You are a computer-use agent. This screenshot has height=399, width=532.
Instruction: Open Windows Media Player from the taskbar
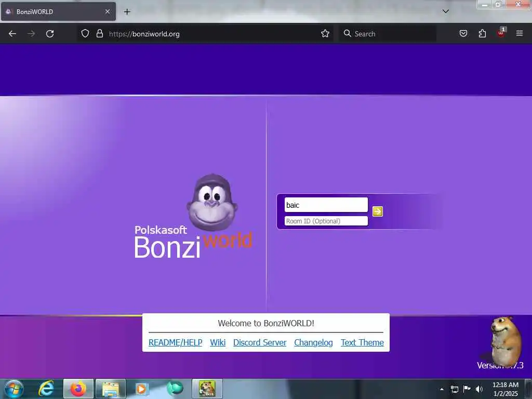tap(141, 389)
